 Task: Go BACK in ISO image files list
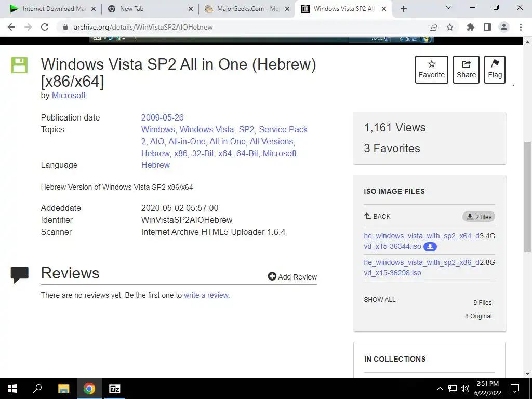point(377,216)
